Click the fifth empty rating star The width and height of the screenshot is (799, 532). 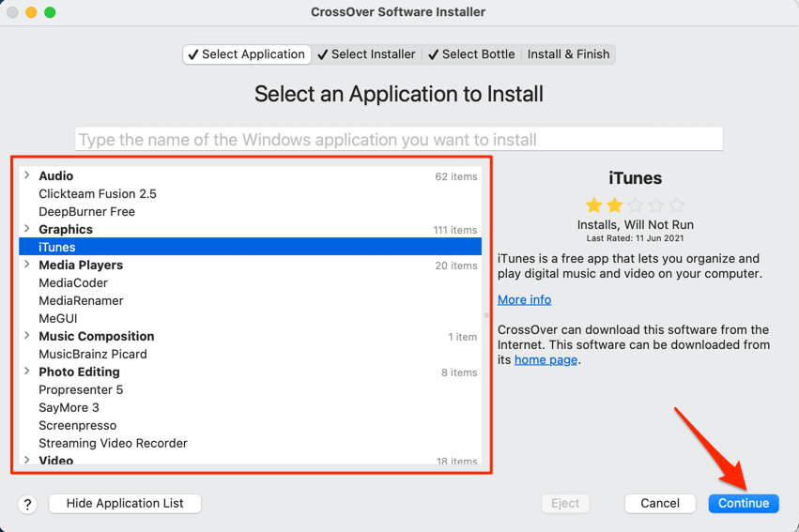pyautogui.click(x=676, y=205)
